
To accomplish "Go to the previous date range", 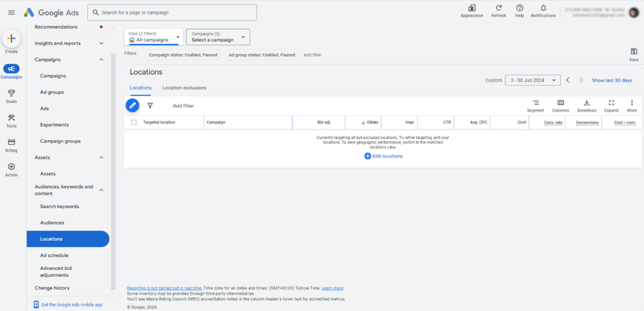I will 567,80.
